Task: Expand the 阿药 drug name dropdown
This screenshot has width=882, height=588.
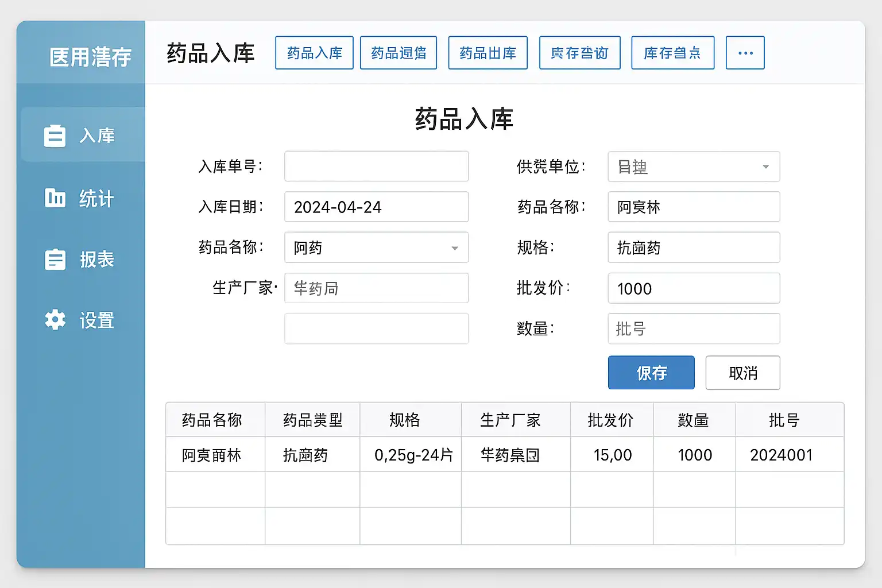Action: click(x=454, y=248)
